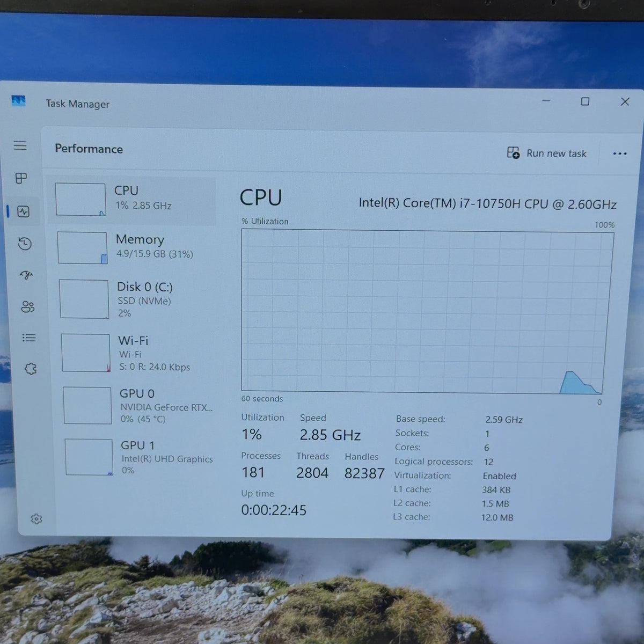
Task: Click the GPU 1 mini graph thumbnail
Action: coord(89,457)
